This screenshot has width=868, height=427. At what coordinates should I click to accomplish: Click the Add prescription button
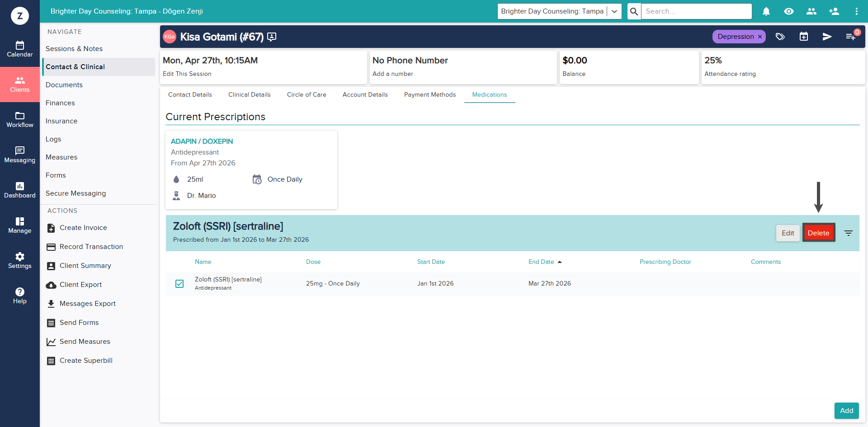[847, 411]
